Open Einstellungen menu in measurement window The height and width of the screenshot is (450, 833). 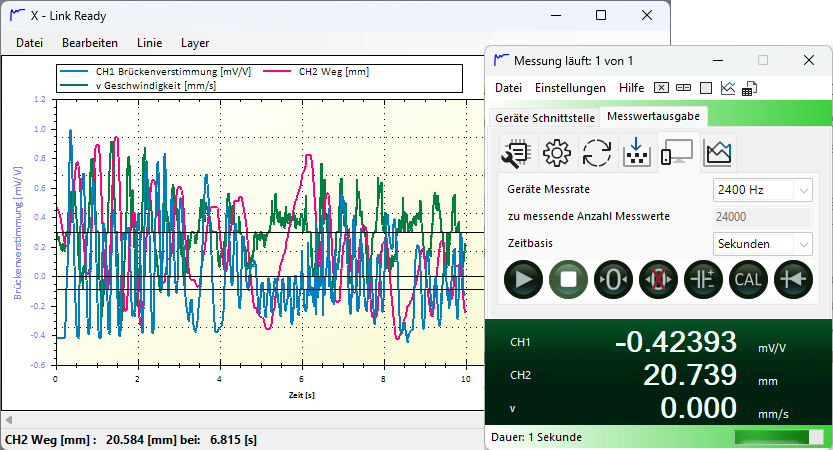pyautogui.click(x=570, y=88)
